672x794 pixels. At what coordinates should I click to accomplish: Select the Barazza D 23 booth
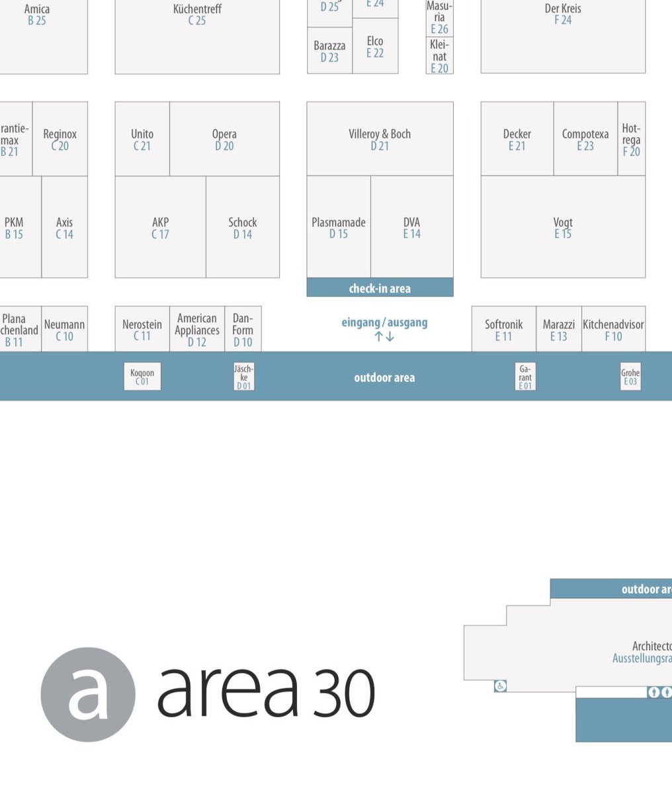pyautogui.click(x=329, y=51)
